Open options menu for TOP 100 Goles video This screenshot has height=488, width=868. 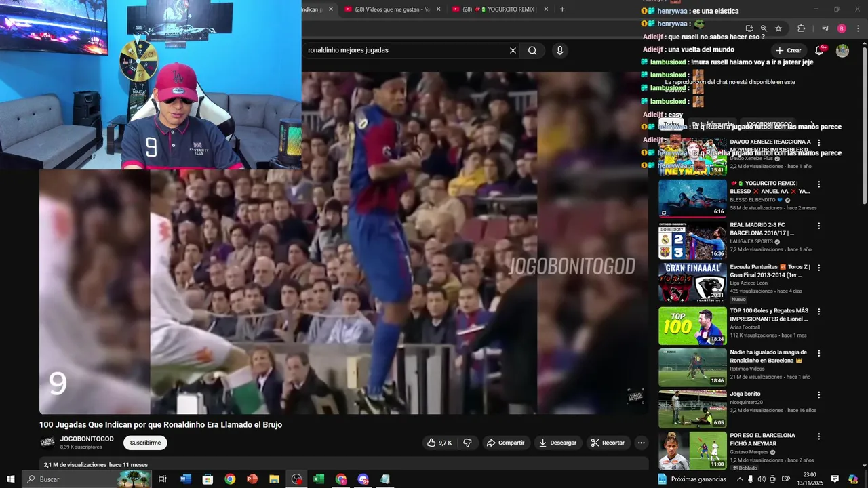point(818,312)
